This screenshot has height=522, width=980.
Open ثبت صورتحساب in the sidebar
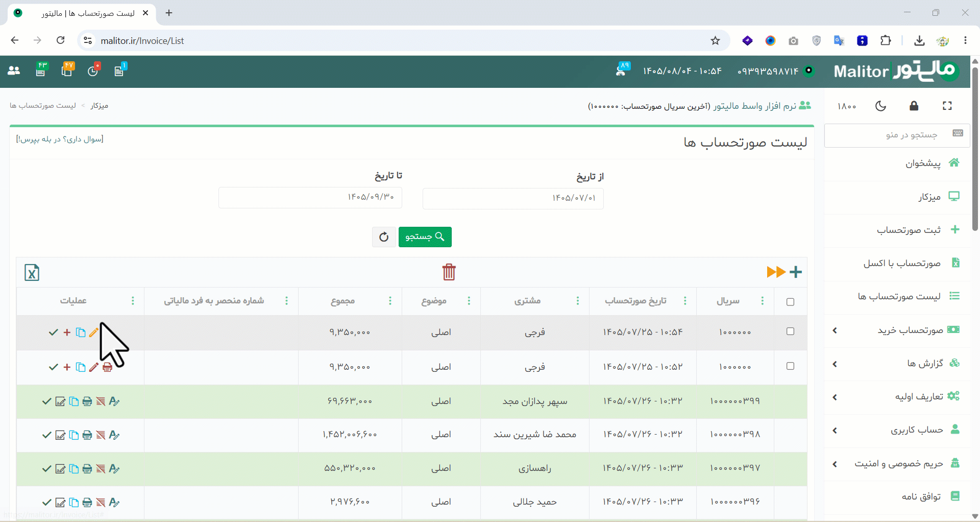click(897, 230)
